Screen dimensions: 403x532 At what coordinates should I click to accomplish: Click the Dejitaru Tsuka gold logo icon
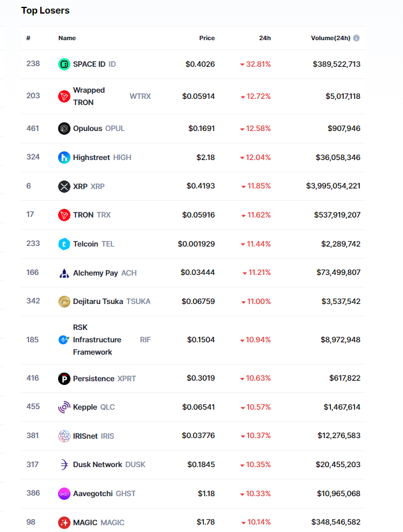pyautogui.click(x=64, y=302)
